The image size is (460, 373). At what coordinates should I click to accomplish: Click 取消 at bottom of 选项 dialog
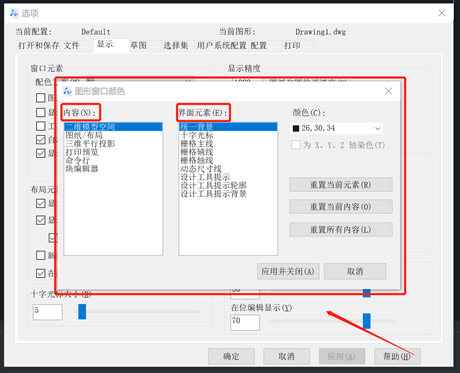point(287,356)
